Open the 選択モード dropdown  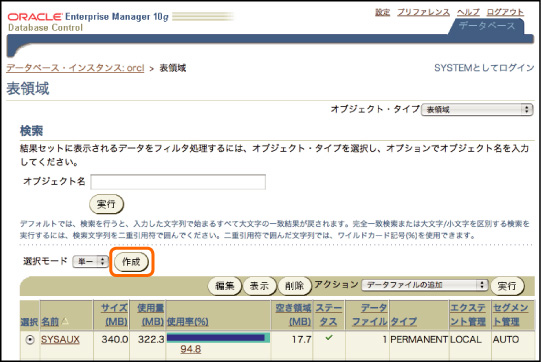(x=90, y=262)
